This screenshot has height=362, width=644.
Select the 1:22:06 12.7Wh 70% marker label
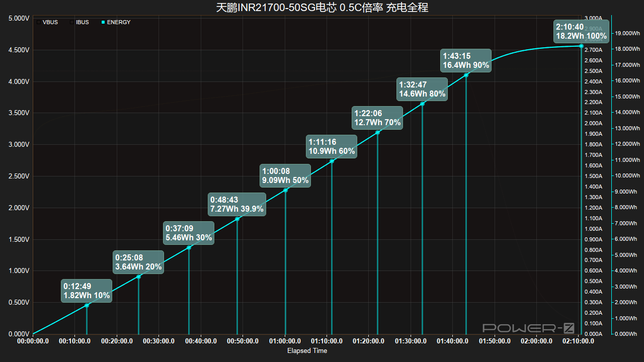[377, 118]
